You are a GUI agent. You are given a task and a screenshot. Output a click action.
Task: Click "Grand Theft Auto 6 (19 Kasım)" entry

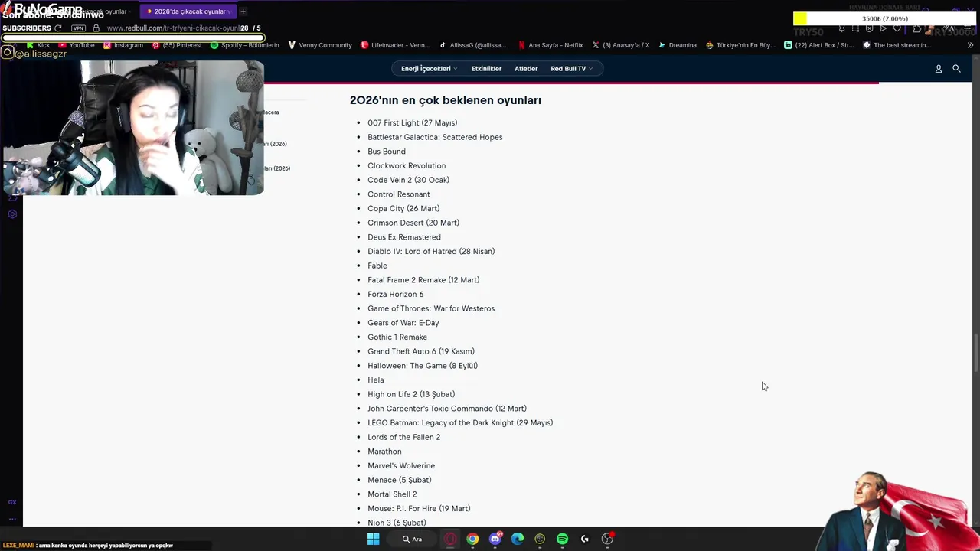421,351
